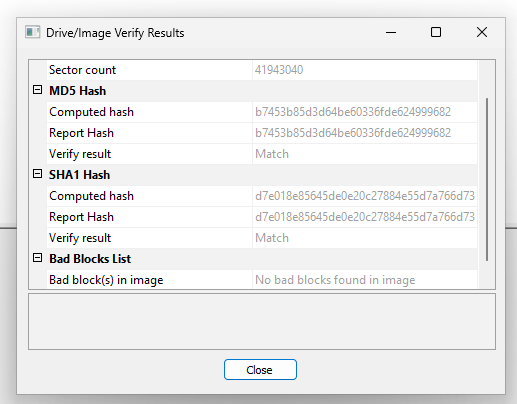Select SHA1 Computed hash value
This screenshot has height=404, width=517.
coord(365,196)
